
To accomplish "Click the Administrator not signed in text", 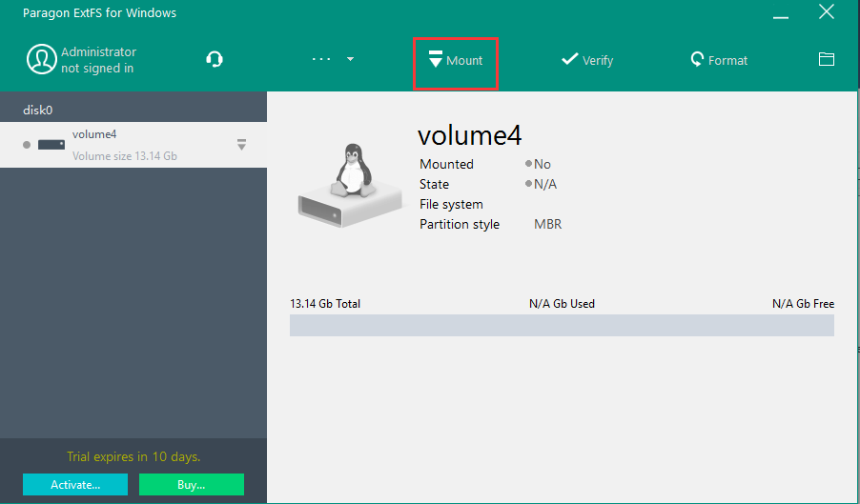I will click(x=98, y=60).
